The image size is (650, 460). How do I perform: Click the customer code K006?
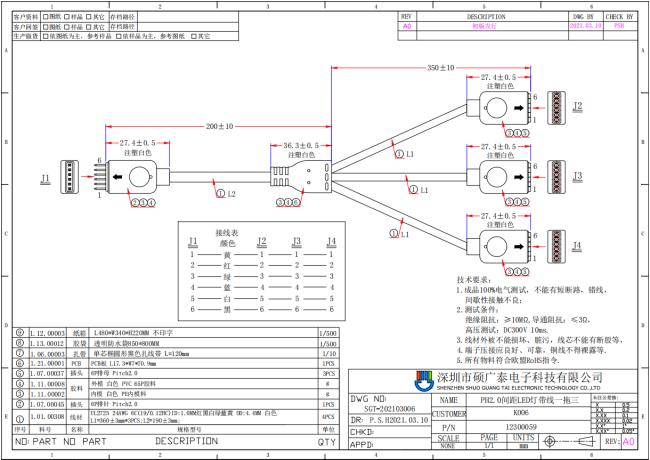tap(494, 411)
